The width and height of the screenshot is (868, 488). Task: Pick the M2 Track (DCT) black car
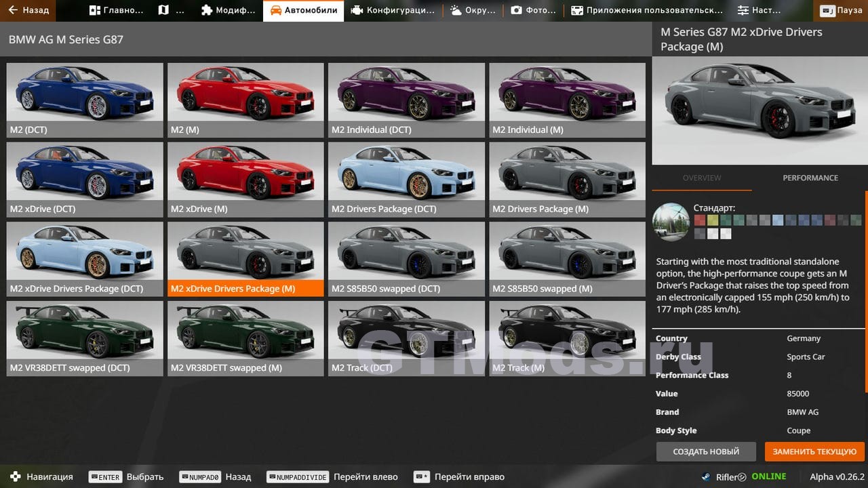point(406,339)
